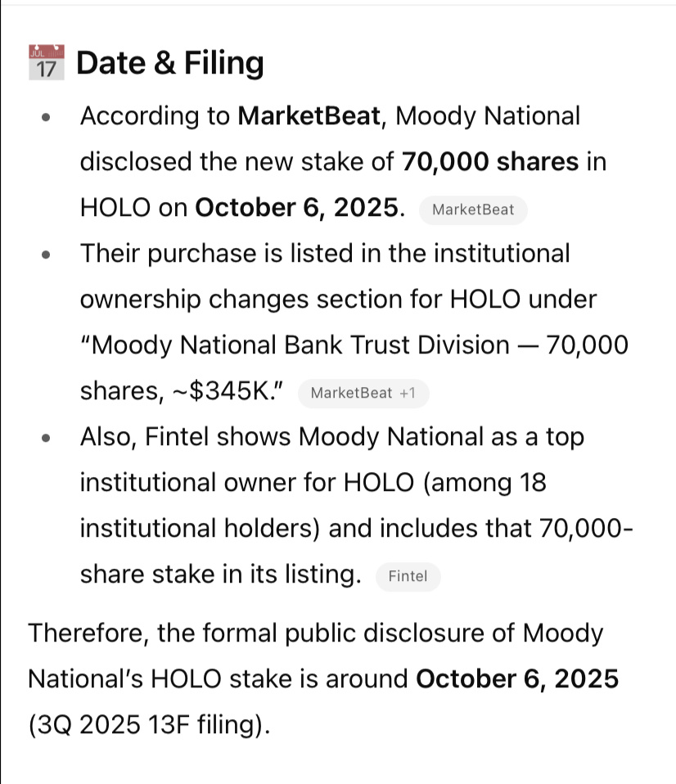The width and height of the screenshot is (676, 784).
Task: Click the Date & Filing heading
Action: (170, 64)
